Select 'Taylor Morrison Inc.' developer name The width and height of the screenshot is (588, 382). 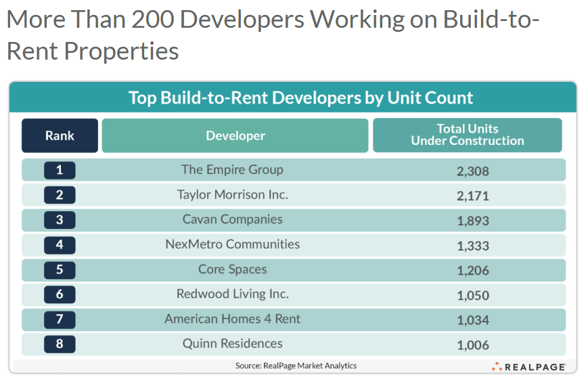(233, 195)
